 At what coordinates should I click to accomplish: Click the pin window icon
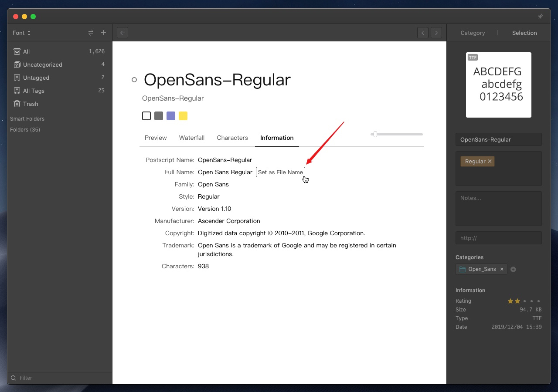pos(540,17)
